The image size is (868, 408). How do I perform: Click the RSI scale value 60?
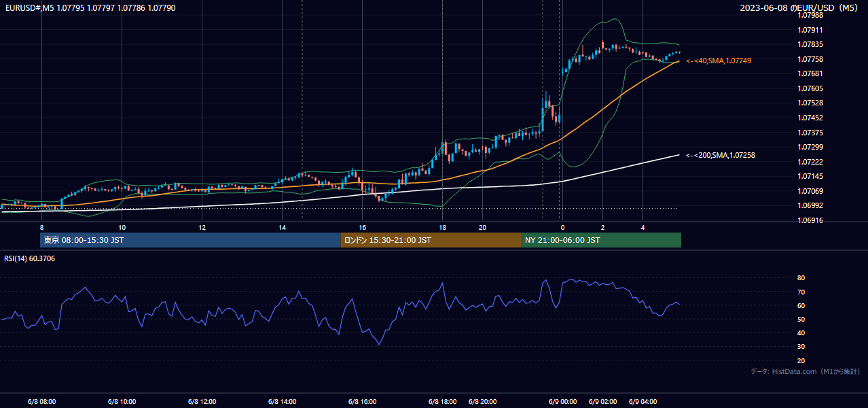click(801, 306)
